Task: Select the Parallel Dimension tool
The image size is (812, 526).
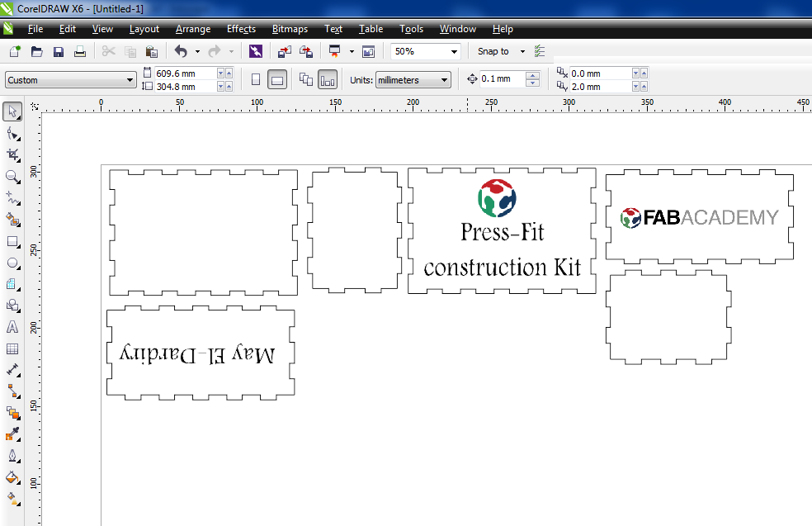Action: pos(12,370)
